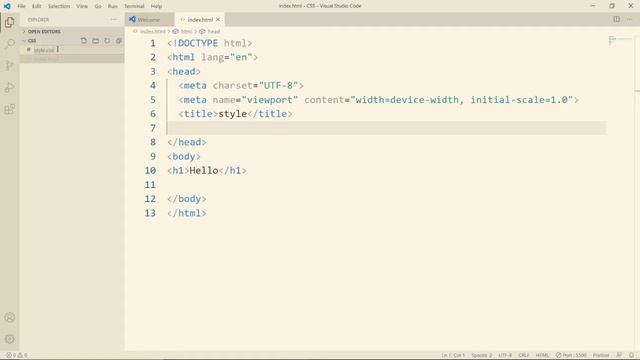This screenshot has width=640, height=360.
Task: Open the Run menu
Action: click(113, 6)
